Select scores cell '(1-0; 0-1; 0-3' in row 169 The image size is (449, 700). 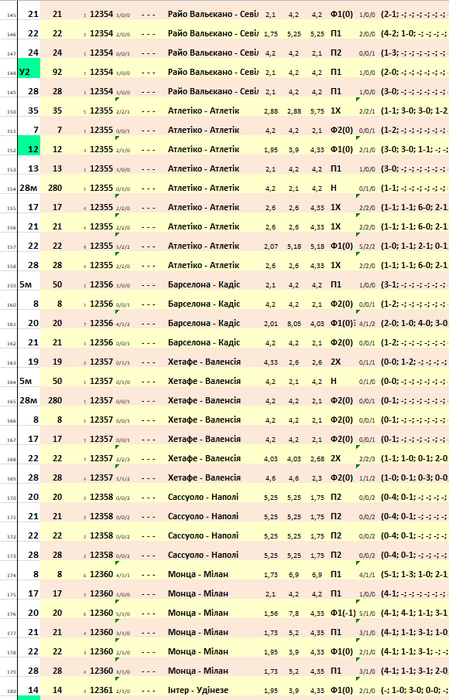point(415,478)
